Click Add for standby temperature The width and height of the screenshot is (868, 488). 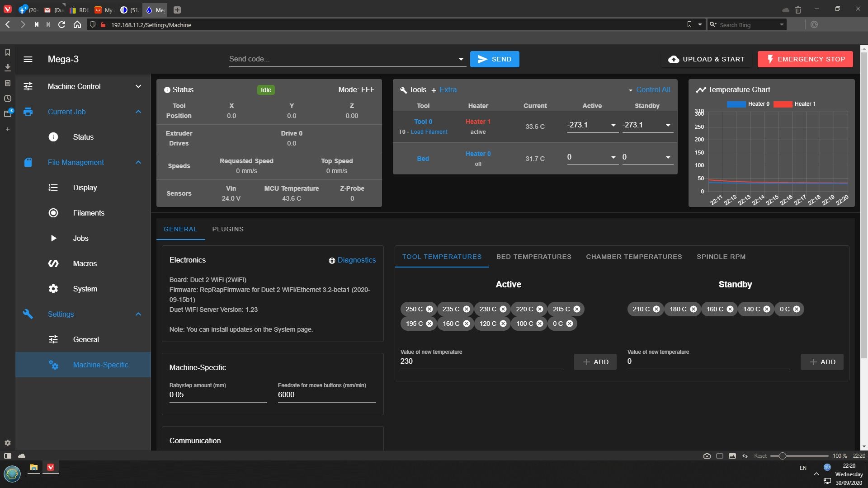[822, 362]
